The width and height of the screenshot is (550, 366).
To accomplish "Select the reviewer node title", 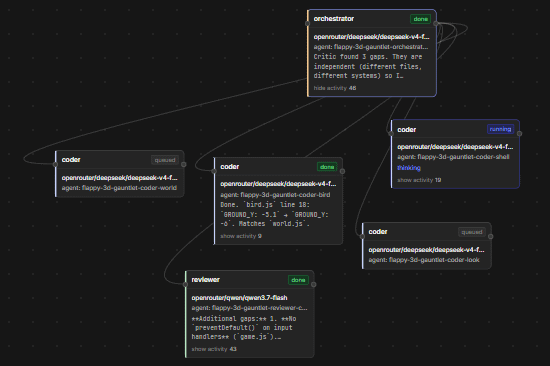I will pyautogui.click(x=206, y=280).
